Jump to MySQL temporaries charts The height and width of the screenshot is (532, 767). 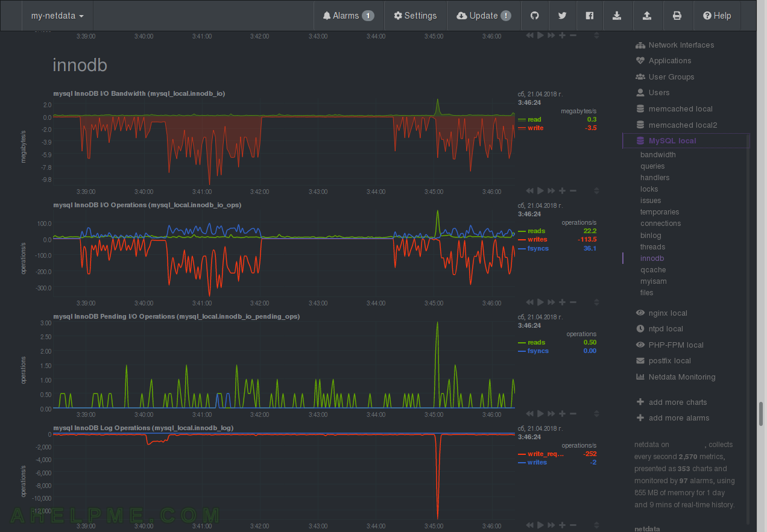pyautogui.click(x=660, y=212)
